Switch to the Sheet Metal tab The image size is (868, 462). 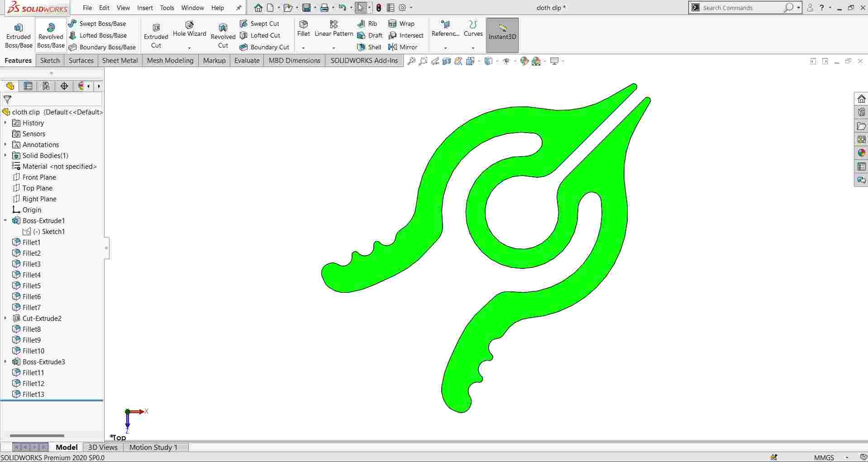coord(120,61)
